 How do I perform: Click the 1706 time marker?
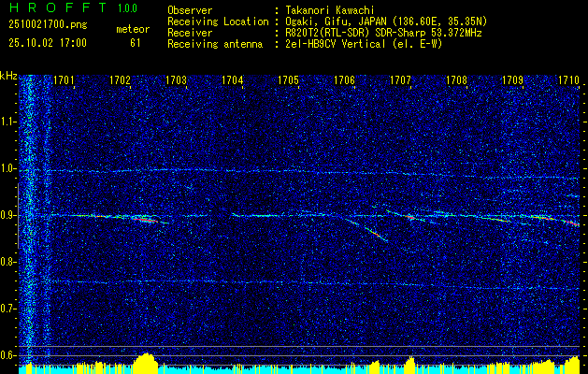[x=345, y=79]
